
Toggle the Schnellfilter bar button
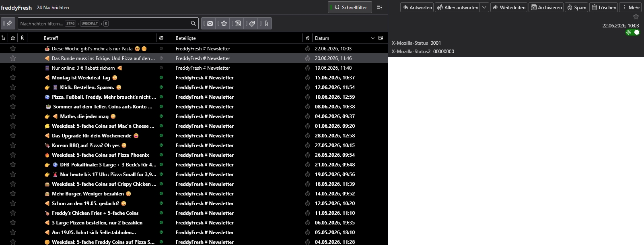[x=350, y=7]
